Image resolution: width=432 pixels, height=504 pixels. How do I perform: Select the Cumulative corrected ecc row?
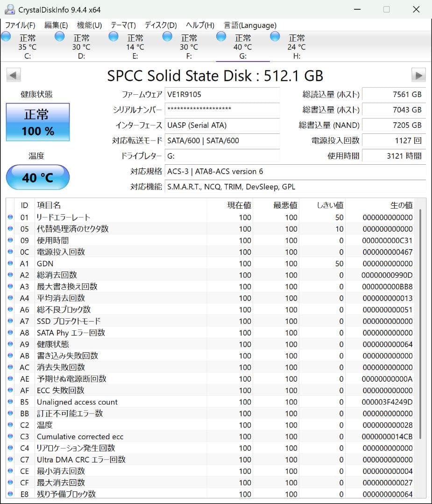coord(211,436)
